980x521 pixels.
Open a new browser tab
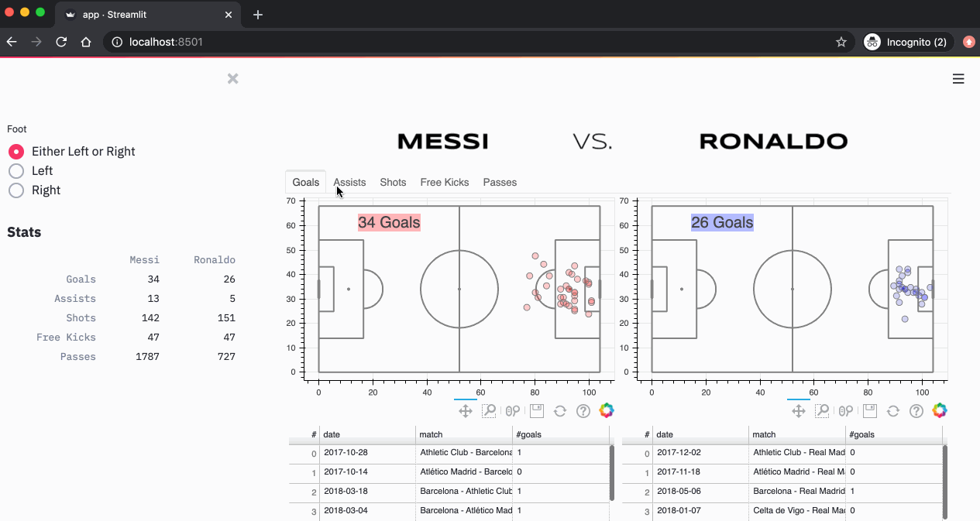[258, 15]
